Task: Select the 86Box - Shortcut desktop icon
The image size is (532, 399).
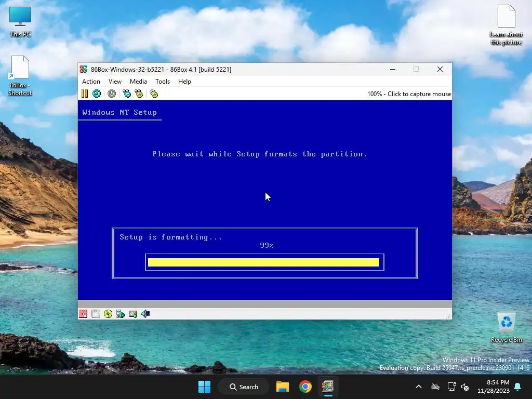Action: [20, 76]
